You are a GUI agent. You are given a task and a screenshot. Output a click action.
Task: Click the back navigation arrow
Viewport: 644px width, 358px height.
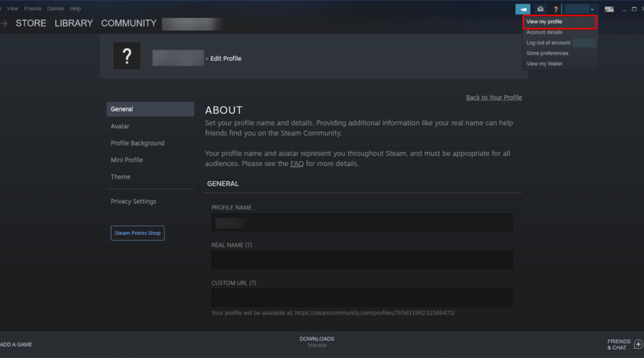point(4,24)
